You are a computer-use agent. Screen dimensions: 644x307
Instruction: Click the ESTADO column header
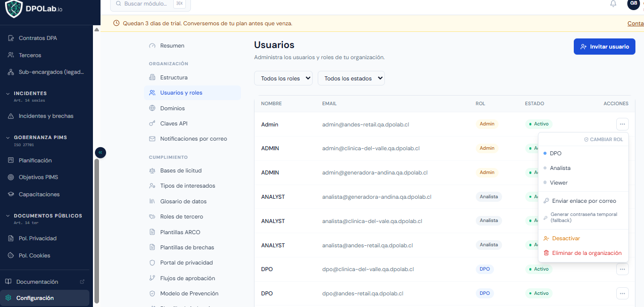click(534, 104)
